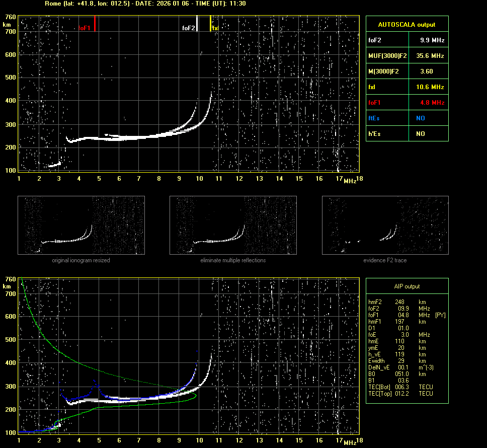Open the original ionogram resized thumbnail

tap(81, 225)
